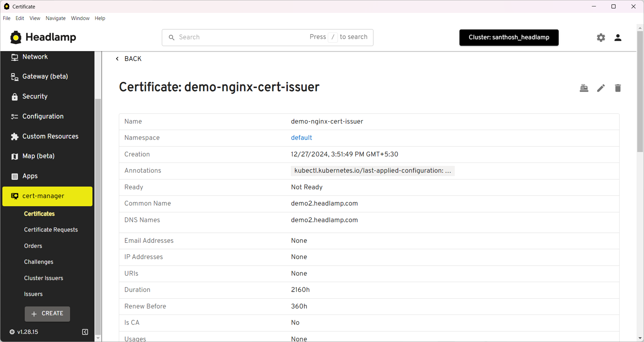Click the Not Ready status value
Image resolution: width=644 pixels, height=342 pixels.
pyautogui.click(x=307, y=187)
